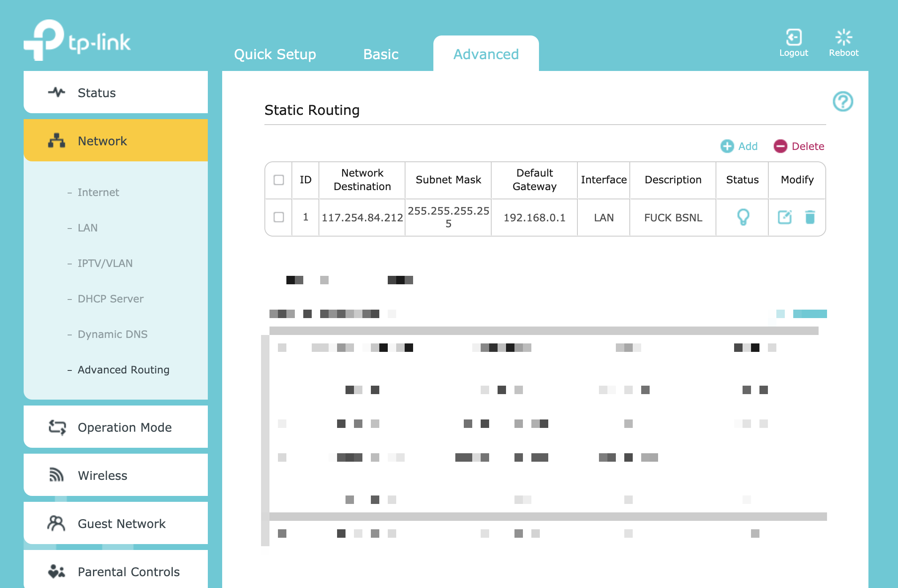Click the plus Add icon
Viewport: 898px width, 588px height.
click(x=727, y=146)
